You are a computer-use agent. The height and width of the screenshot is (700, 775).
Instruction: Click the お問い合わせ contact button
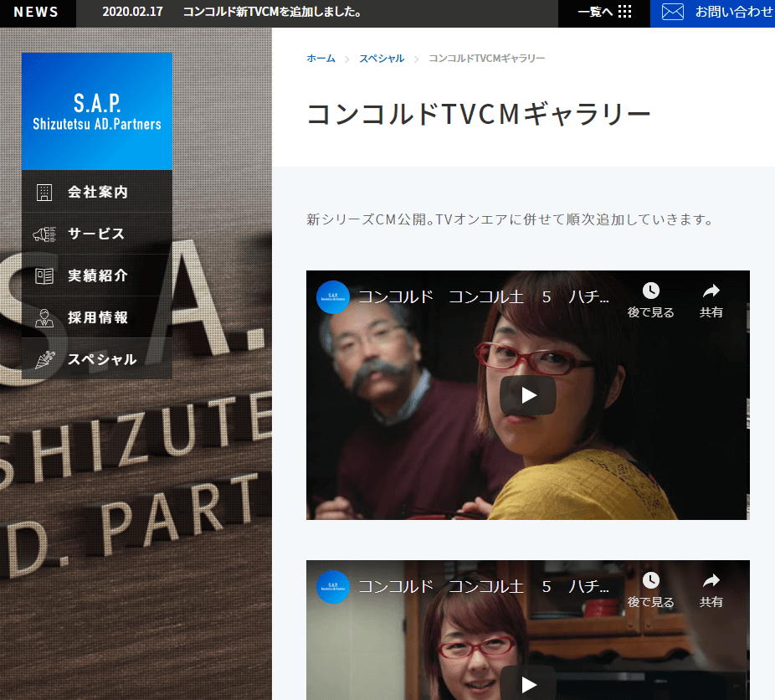click(x=712, y=12)
